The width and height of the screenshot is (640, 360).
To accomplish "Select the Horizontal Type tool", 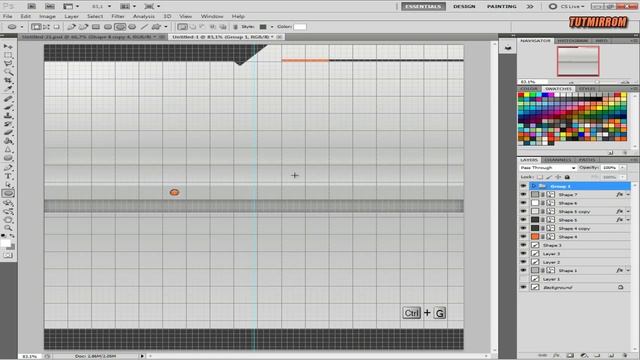I will [x=8, y=176].
